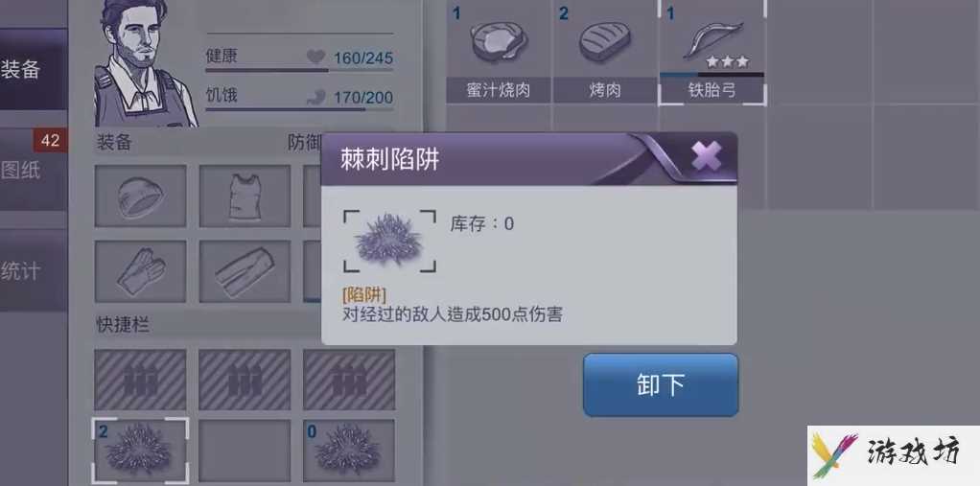980x486 pixels.
Task: Tap the third locked quick bar slot
Action: point(349,380)
